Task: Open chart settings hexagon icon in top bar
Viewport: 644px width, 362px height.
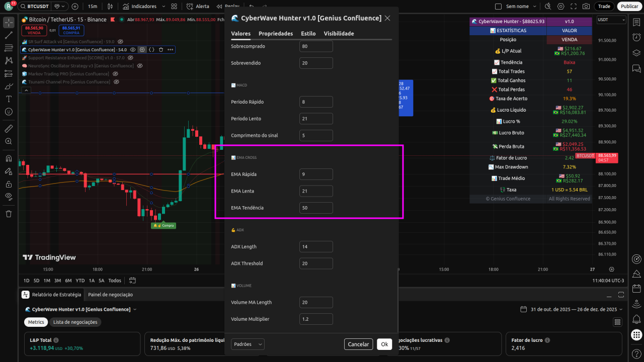Action: coord(560,7)
